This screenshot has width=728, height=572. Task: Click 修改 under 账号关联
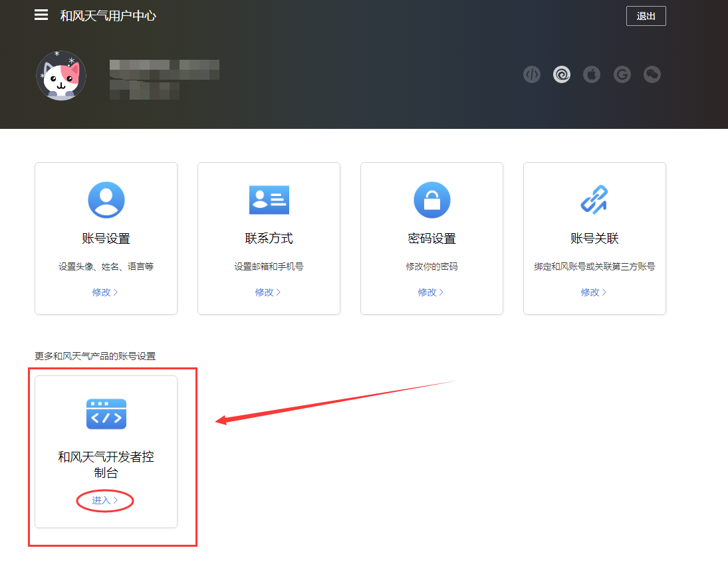(594, 292)
